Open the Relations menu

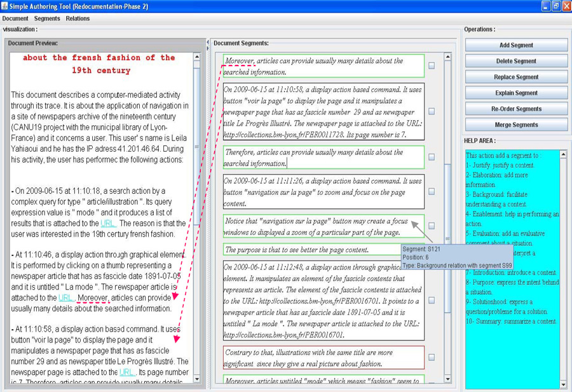point(78,18)
